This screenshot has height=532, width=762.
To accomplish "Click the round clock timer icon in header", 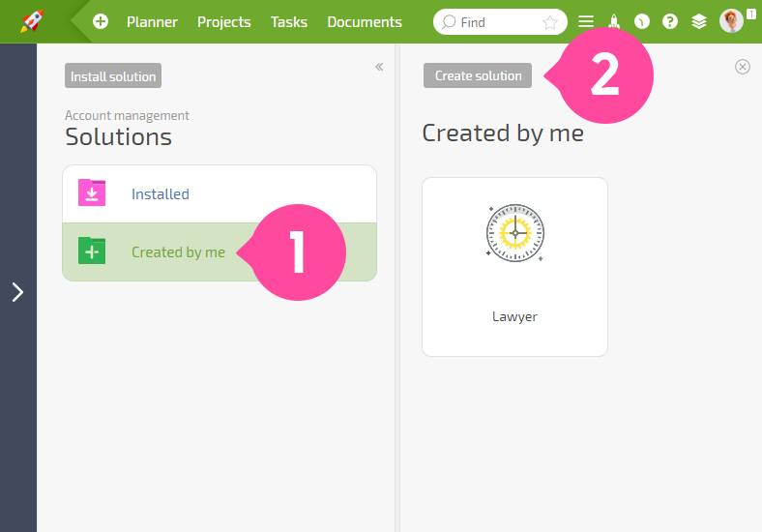I will tap(642, 21).
